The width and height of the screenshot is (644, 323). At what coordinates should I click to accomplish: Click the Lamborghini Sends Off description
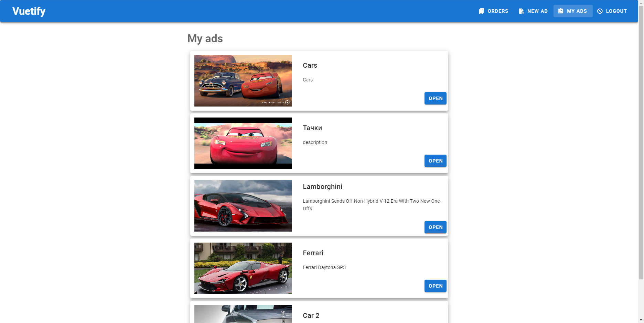point(372,205)
